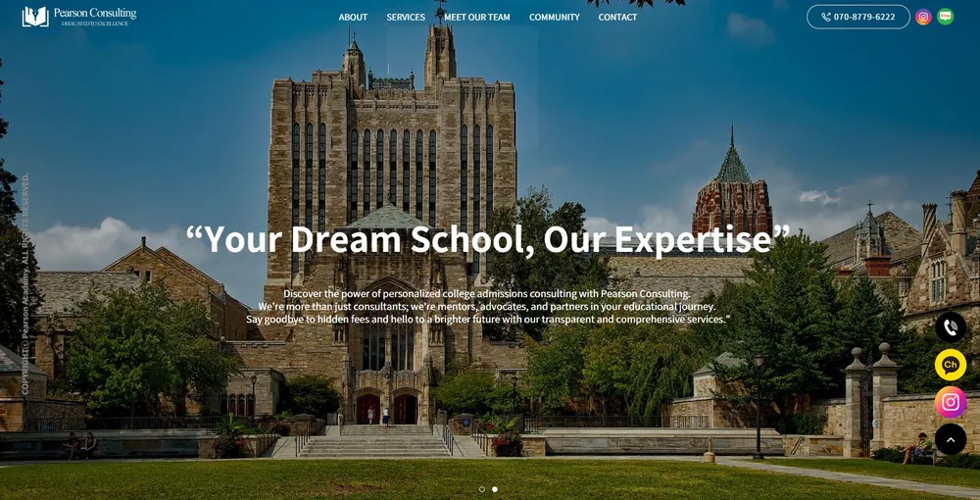Open the SERVICES menu item
Screen dimensions: 980x500
pos(406,17)
